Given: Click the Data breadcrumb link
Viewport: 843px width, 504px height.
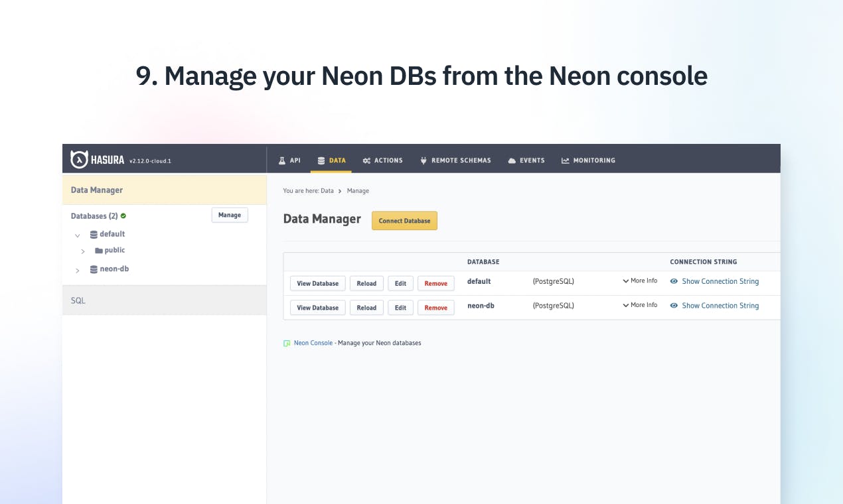Looking at the screenshot, I should pos(327,191).
